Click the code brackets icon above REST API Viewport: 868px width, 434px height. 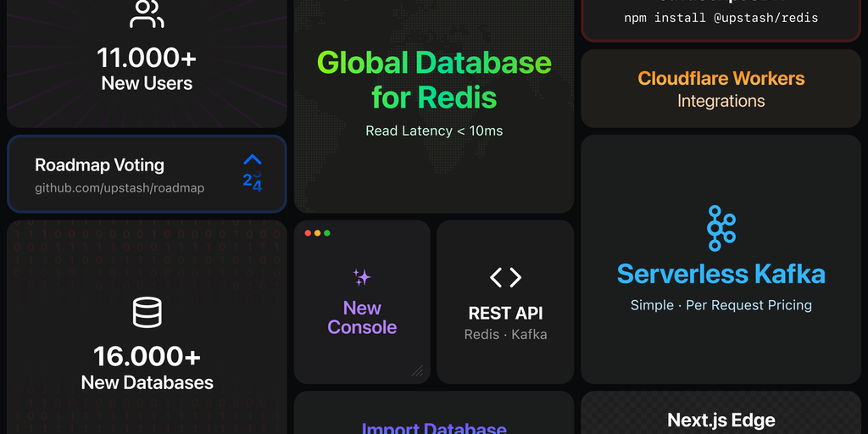click(x=505, y=277)
